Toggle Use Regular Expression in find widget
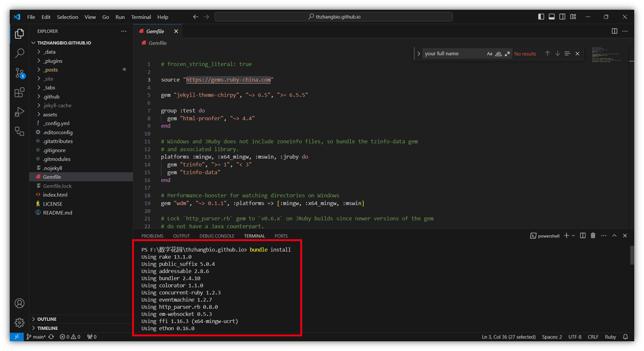 [x=507, y=54]
